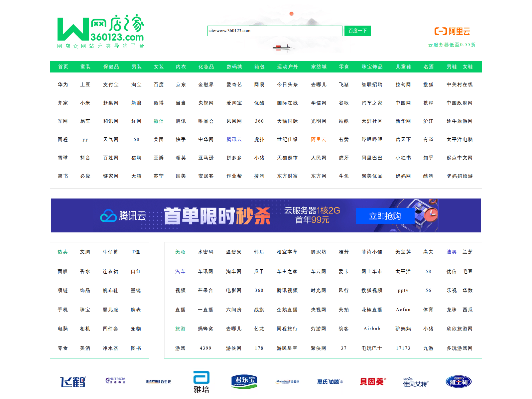
Task: Open the 驴妈妈旅游 link
Action: pyautogui.click(x=460, y=176)
